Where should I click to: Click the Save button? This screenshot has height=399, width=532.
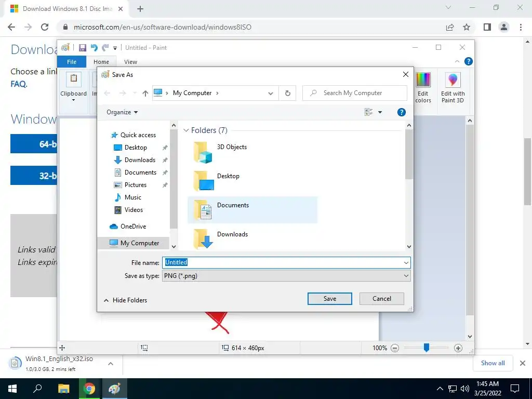[x=330, y=299]
